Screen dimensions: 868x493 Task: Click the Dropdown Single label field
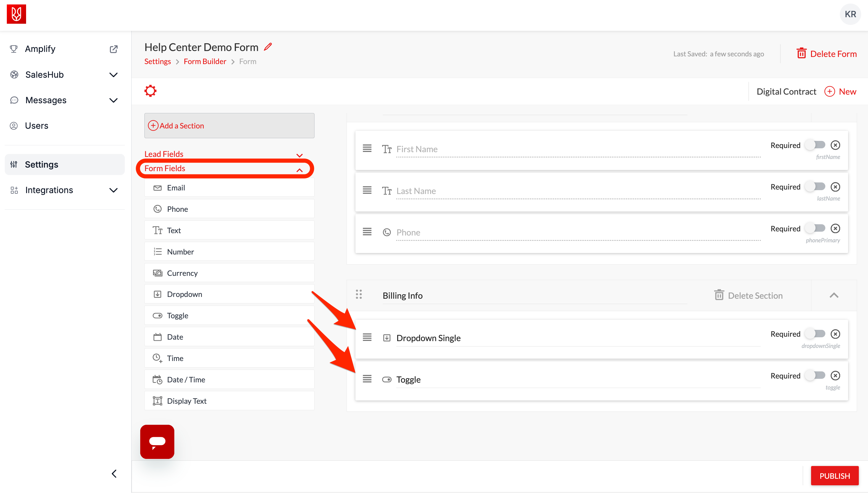(x=428, y=338)
